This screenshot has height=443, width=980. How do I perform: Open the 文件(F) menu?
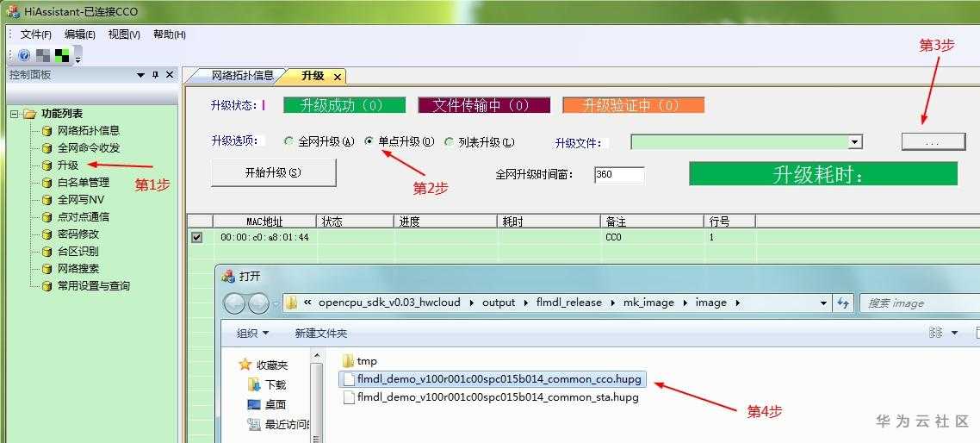pos(36,34)
